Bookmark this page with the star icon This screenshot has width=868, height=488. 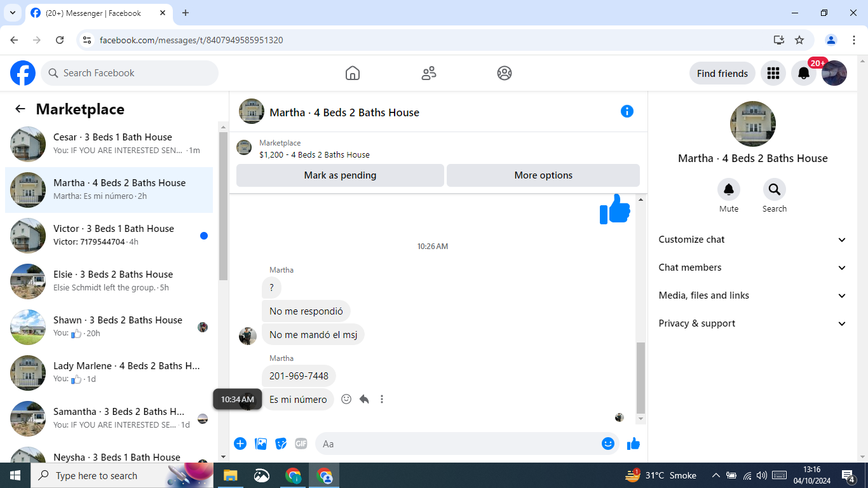(799, 40)
